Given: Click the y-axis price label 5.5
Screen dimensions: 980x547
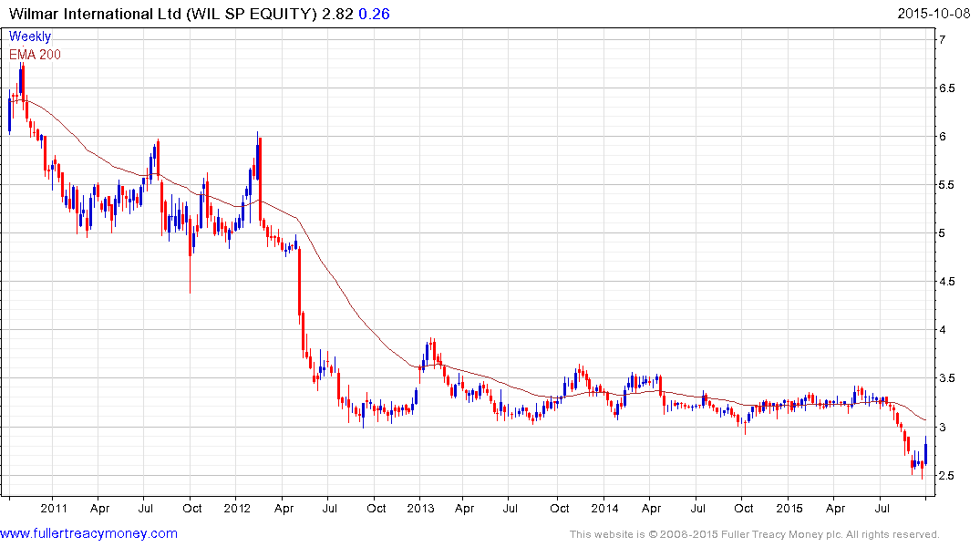Looking at the screenshot, I should [946, 185].
